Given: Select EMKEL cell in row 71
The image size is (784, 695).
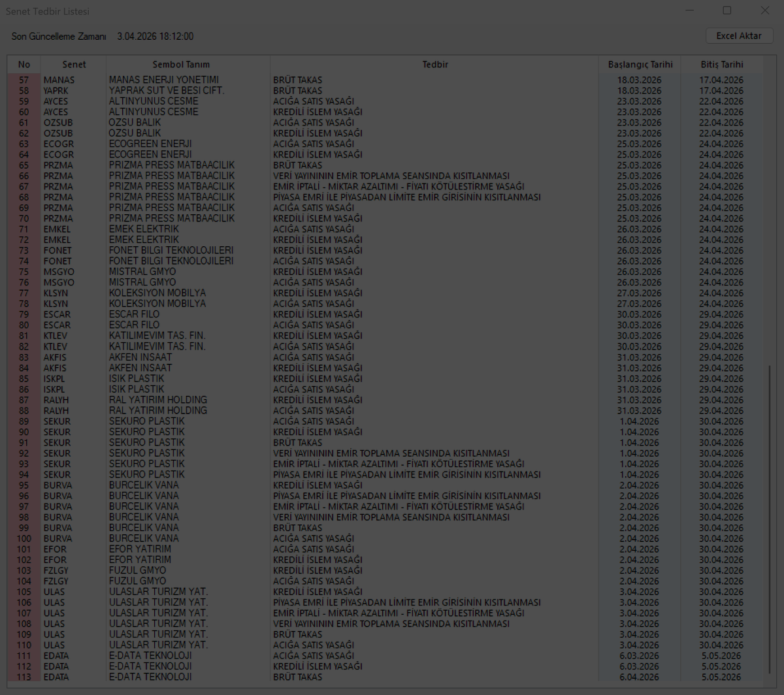Looking at the screenshot, I should [57, 229].
